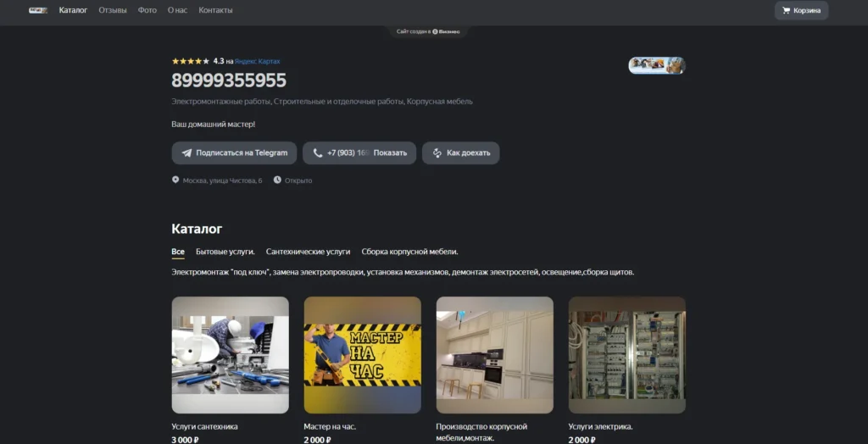868x444 pixels.
Task: Click Как доехать directions button
Action: [x=460, y=153]
